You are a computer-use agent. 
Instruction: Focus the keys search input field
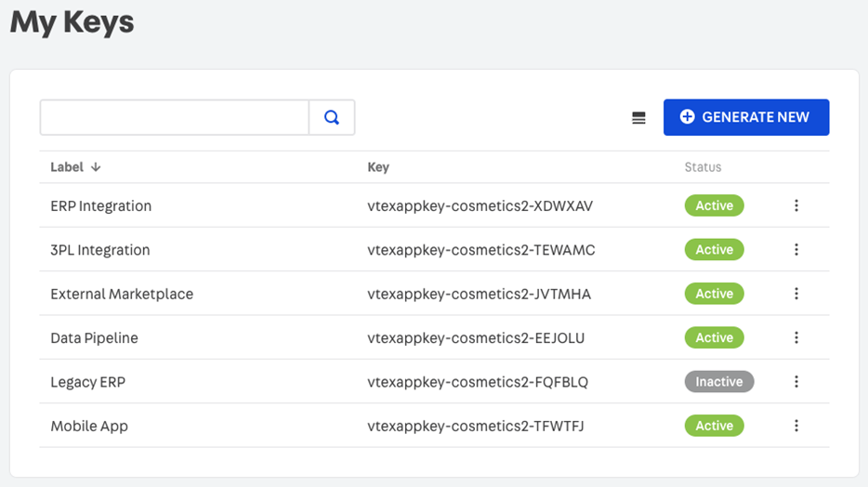pos(175,118)
